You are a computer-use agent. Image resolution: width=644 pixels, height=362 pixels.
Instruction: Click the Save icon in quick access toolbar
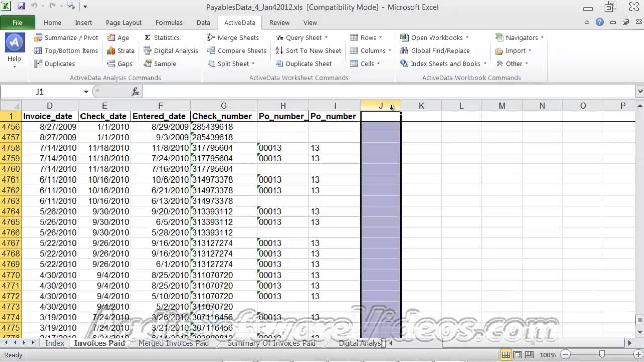tap(21, 7)
